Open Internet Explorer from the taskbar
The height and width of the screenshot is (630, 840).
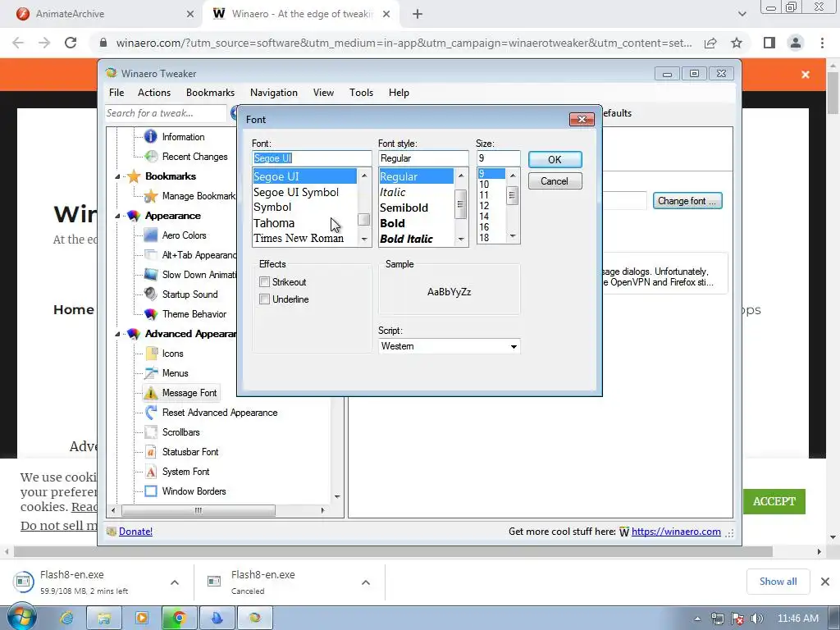point(66,619)
